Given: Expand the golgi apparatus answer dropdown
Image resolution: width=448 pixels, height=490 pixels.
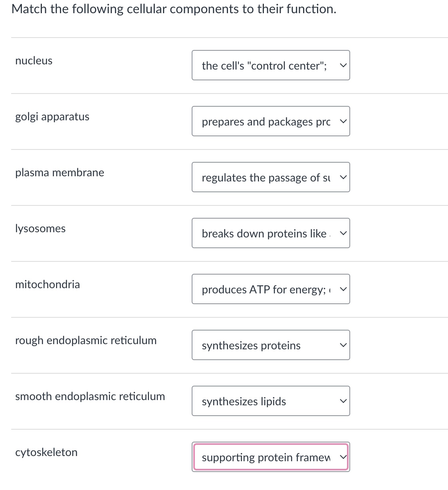Looking at the screenshot, I should [271, 121].
